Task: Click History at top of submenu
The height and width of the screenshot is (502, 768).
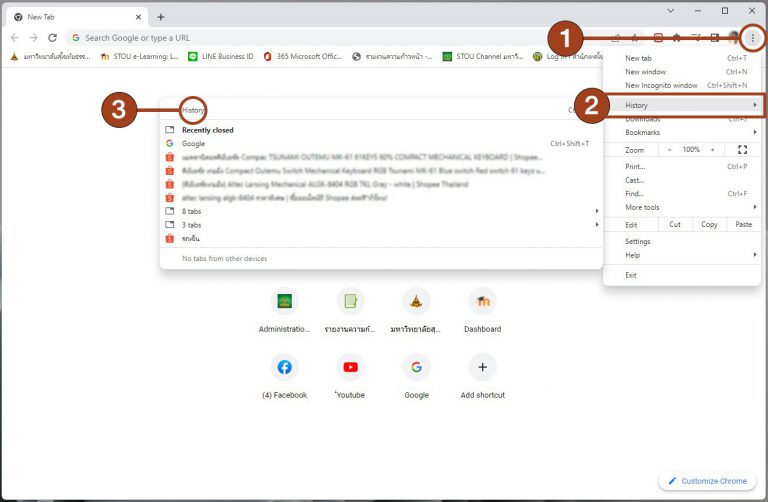Action: 193,110
